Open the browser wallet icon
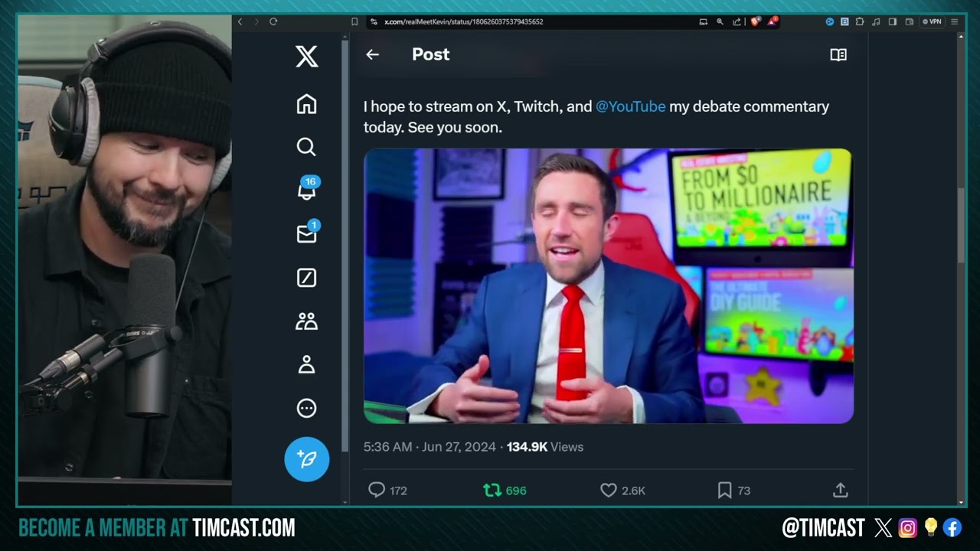This screenshot has width=980, height=551. click(910, 22)
